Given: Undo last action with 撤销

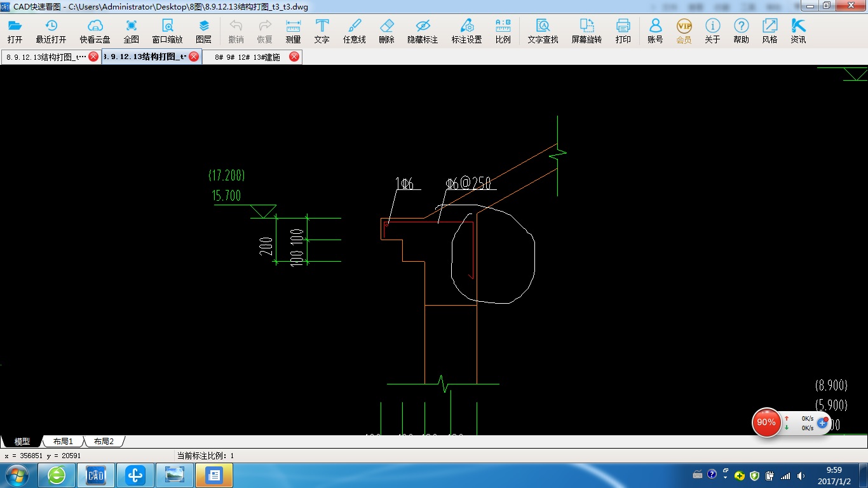Looking at the screenshot, I should [x=236, y=31].
